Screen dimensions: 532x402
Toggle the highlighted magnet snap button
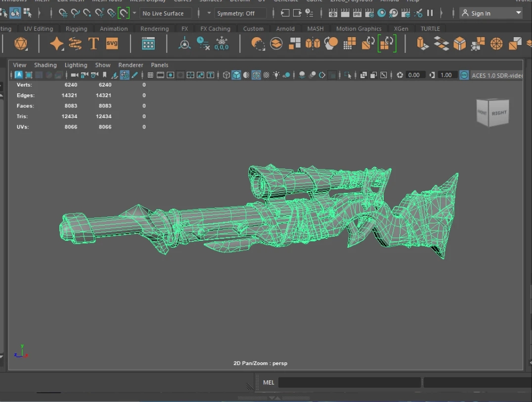tap(124, 13)
